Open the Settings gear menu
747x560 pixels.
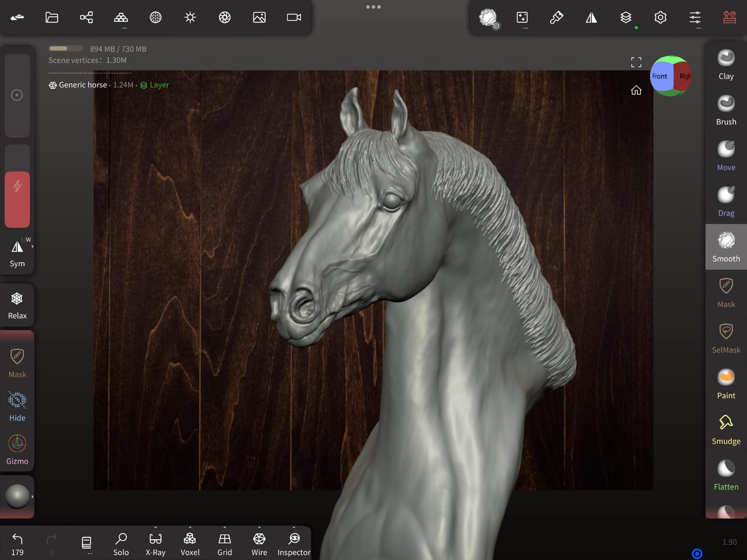click(x=660, y=17)
